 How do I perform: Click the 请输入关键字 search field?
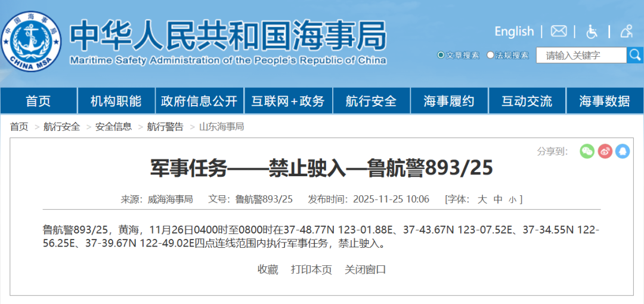[581, 56]
